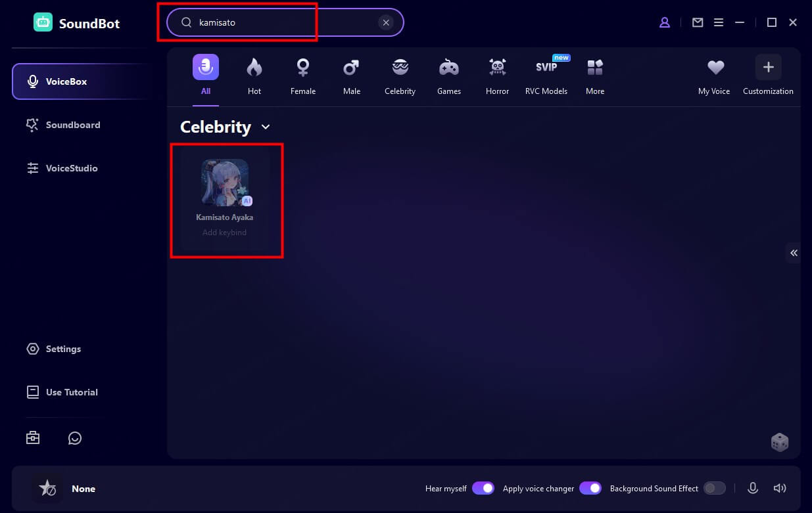This screenshot has height=513, width=812.
Task: Toggle the Hear myself switch
Action: click(483, 488)
